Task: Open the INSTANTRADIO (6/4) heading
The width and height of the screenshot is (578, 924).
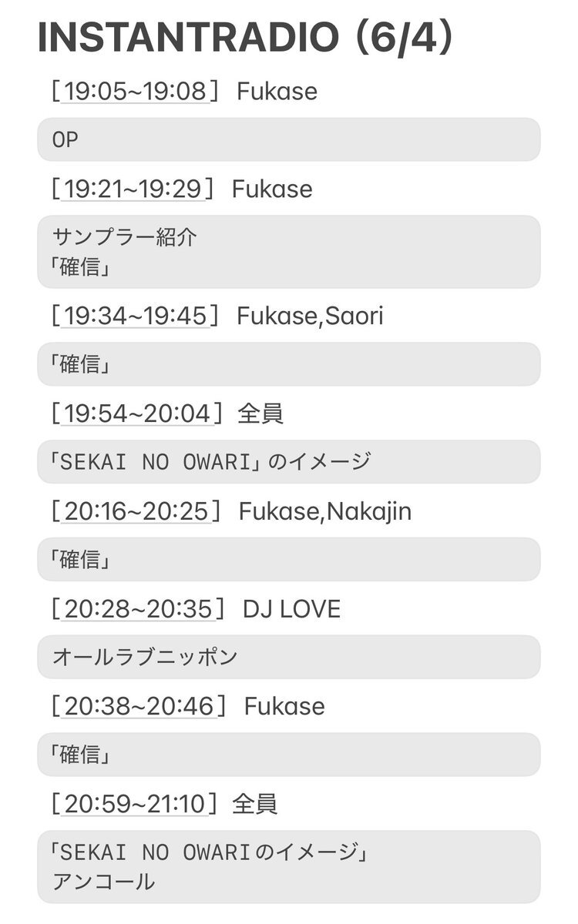Action: click(x=247, y=38)
